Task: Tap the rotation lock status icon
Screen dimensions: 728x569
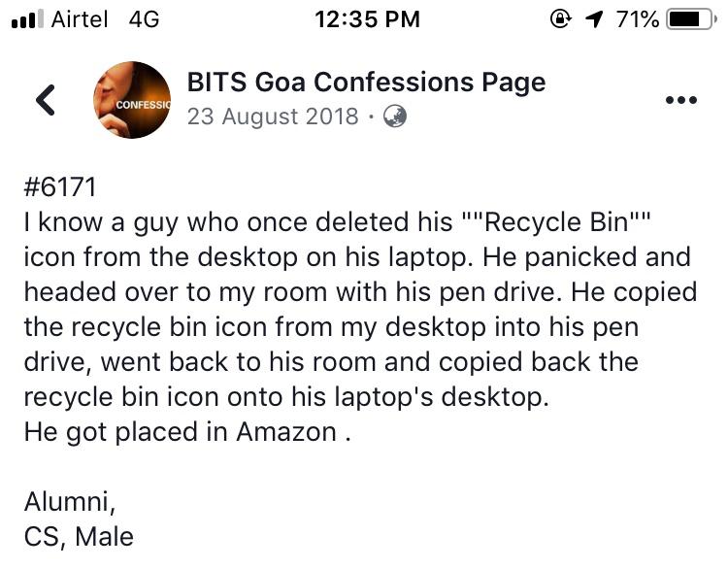Action: click(560, 19)
